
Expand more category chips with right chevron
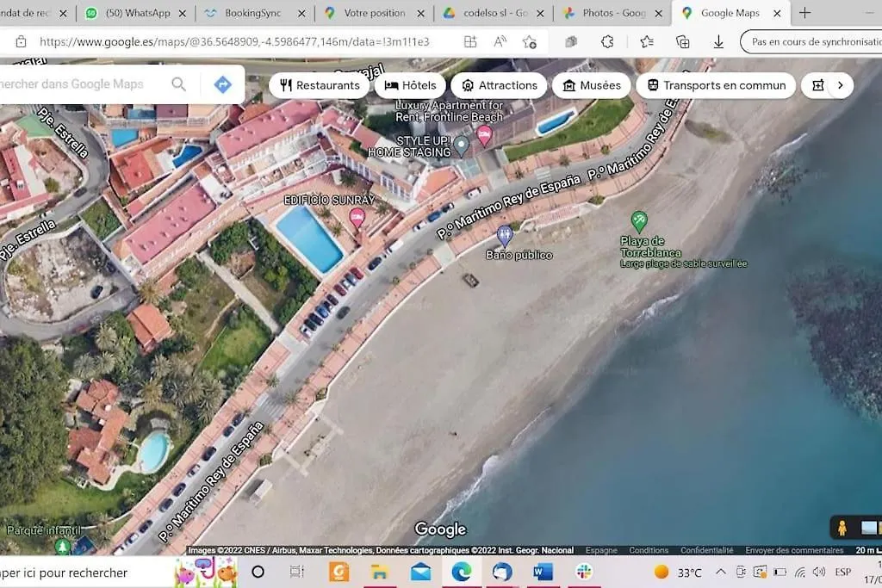[841, 85]
